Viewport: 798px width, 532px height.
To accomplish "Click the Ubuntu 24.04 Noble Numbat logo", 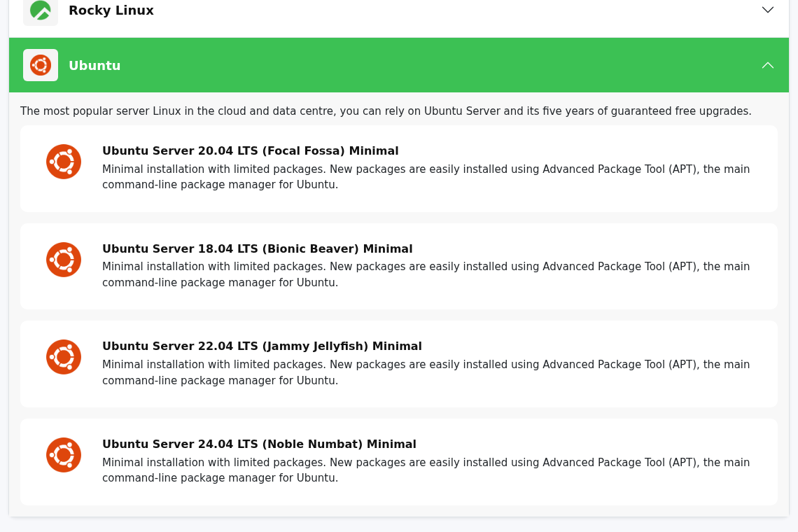I will pyautogui.click(x=64, y=454).
